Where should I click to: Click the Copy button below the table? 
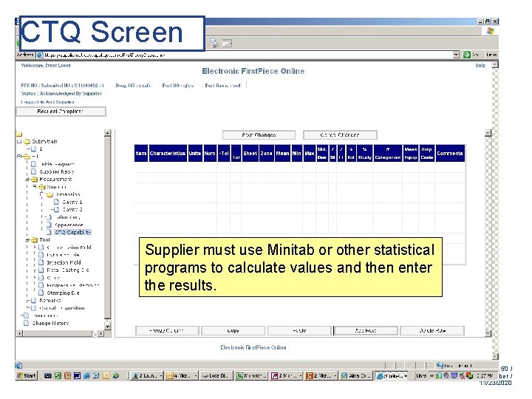[233, 330]
